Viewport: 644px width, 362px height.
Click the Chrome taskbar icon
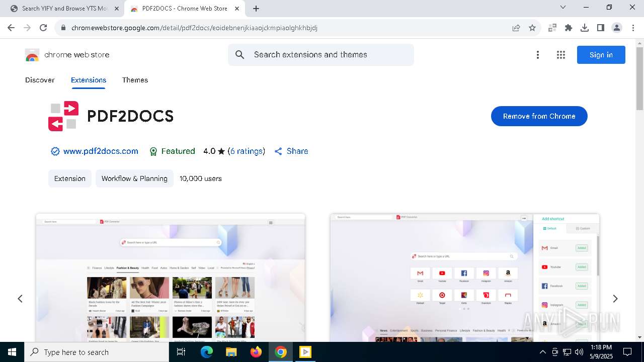(281, 352)
